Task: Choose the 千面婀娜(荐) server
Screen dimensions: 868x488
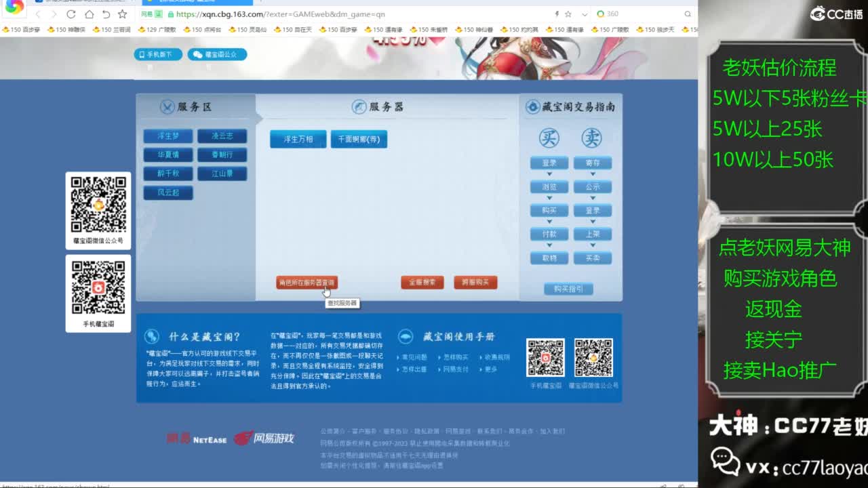Action: pyautogui.click(x=359, y=139)
